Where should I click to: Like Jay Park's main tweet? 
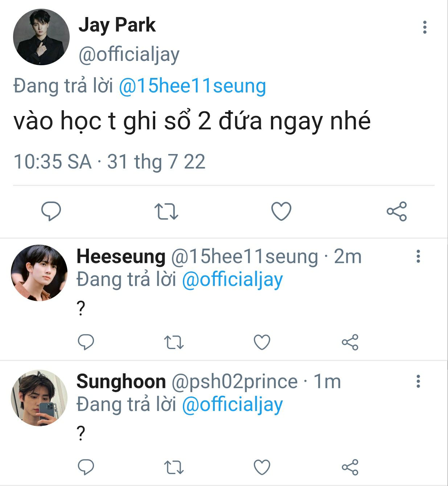tap(281, 211)
